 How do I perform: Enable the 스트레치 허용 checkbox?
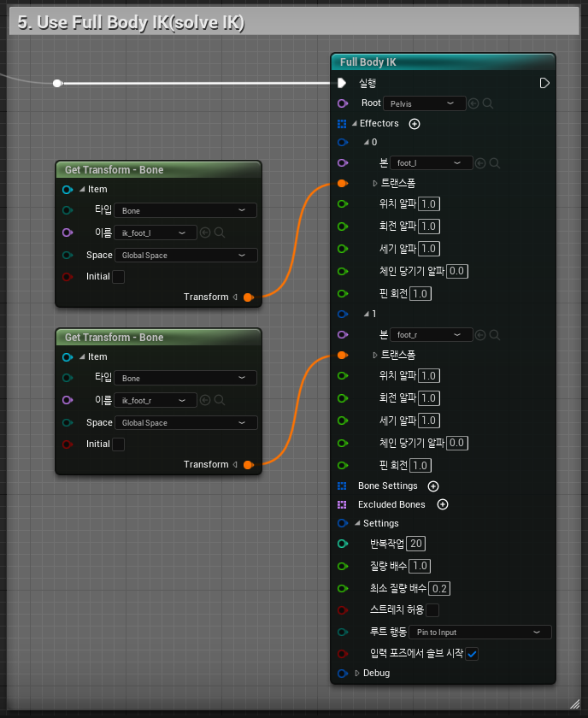pos(432,610)
